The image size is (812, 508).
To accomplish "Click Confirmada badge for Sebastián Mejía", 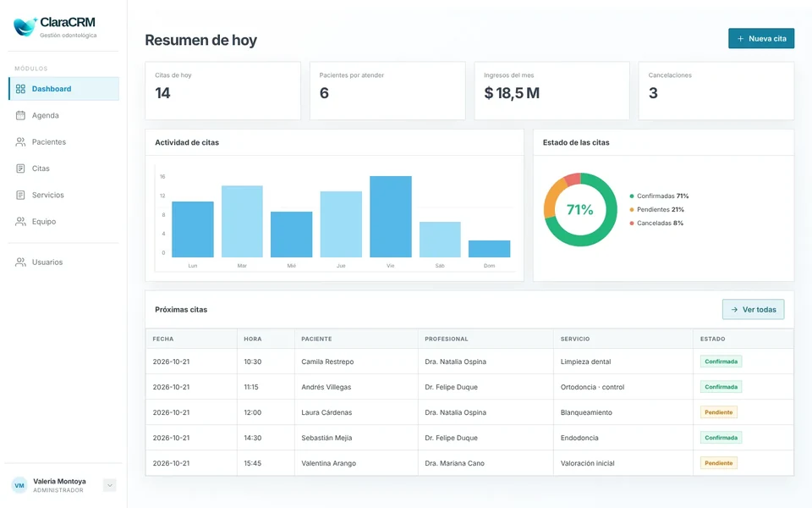I will (721, 438).
